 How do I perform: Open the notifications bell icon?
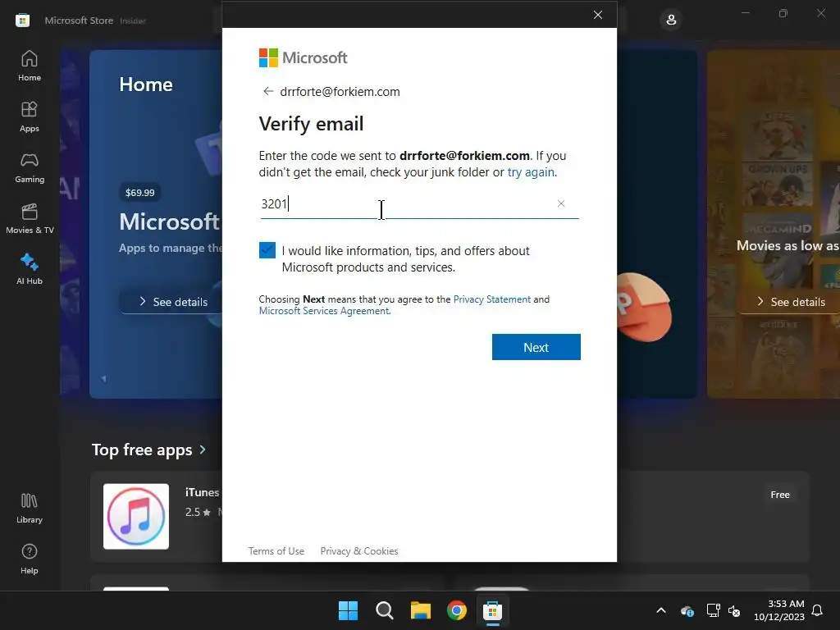click(x=818, y=610)
